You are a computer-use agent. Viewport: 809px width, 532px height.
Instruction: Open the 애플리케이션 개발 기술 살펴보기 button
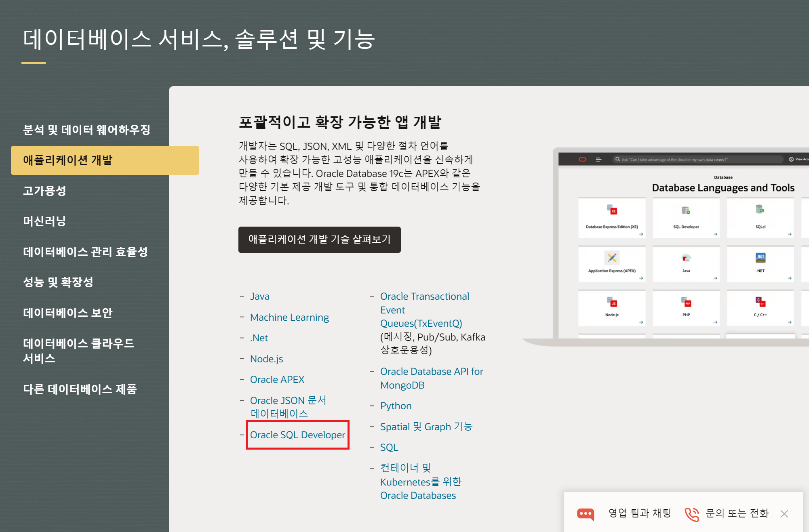[x=319, y=240]
